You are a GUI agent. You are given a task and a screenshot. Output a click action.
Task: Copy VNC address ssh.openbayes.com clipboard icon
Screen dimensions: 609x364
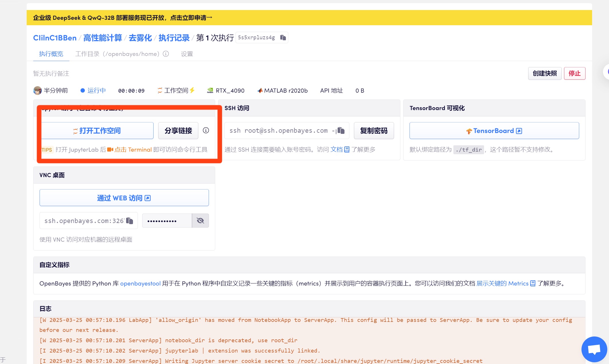pos(130,221)
